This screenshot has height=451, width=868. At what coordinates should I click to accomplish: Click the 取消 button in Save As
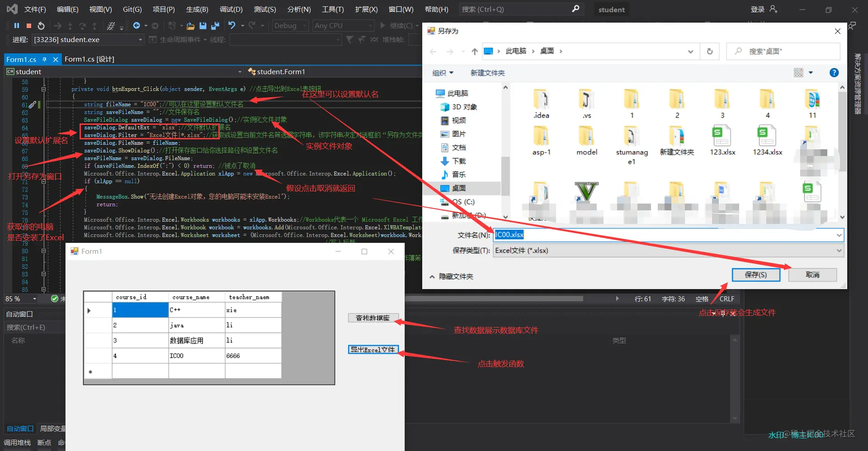point(812,275)
